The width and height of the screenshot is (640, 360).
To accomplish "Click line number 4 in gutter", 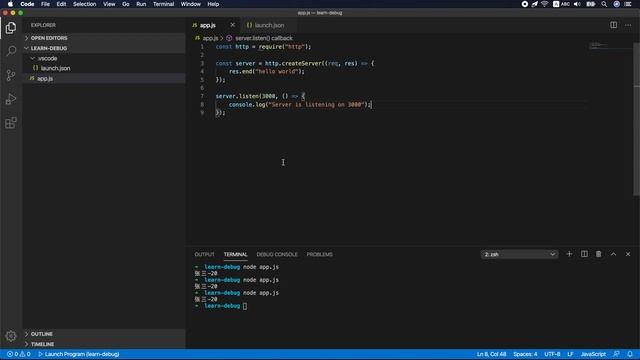I will click(202, 71).
